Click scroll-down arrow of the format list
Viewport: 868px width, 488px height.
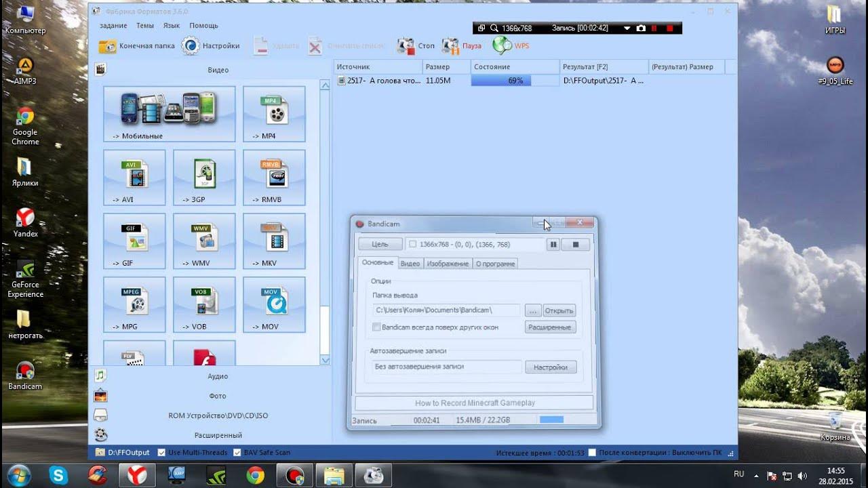(x=325, y=360)
